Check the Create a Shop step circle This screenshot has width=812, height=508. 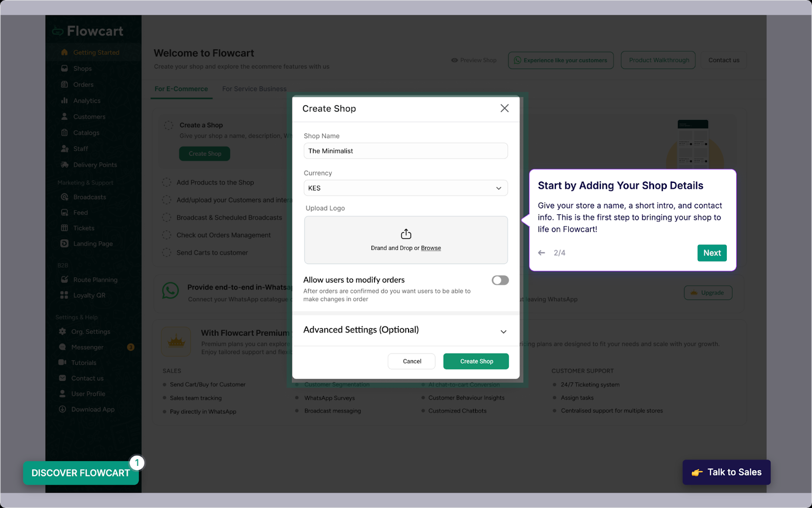coord(168,125)
